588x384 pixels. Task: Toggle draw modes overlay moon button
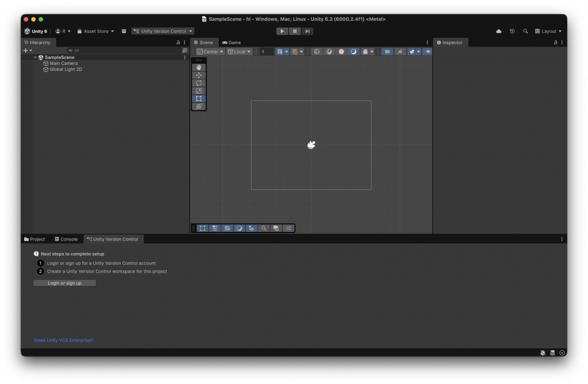coord(239,228)
